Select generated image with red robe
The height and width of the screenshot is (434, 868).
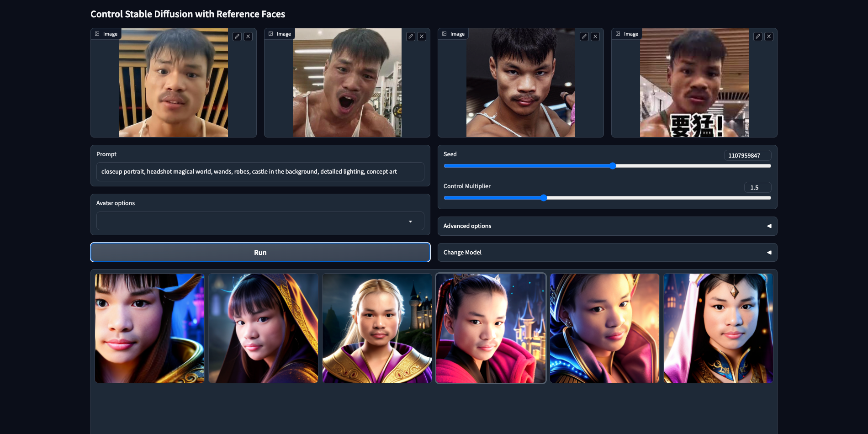(491, 328)
